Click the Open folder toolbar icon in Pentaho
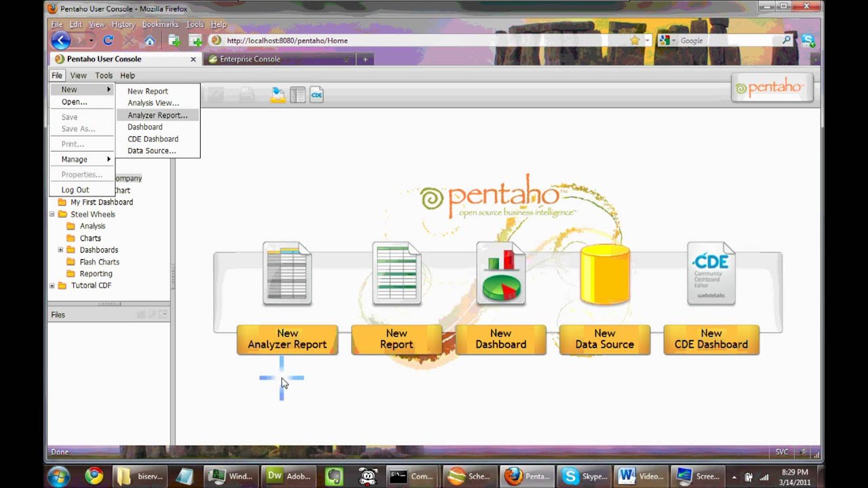868x488 pixels. click(x=278, y=95)
